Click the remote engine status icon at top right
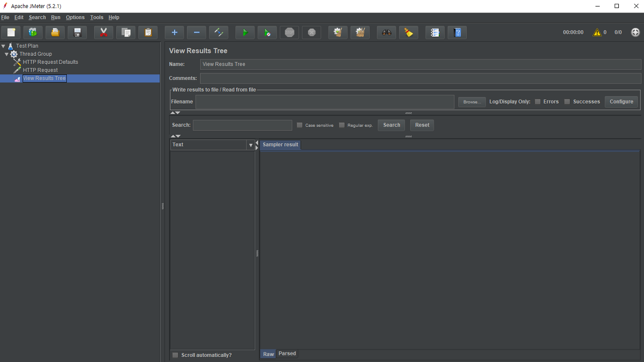The image size is (644, 362). tap(635, 32)
